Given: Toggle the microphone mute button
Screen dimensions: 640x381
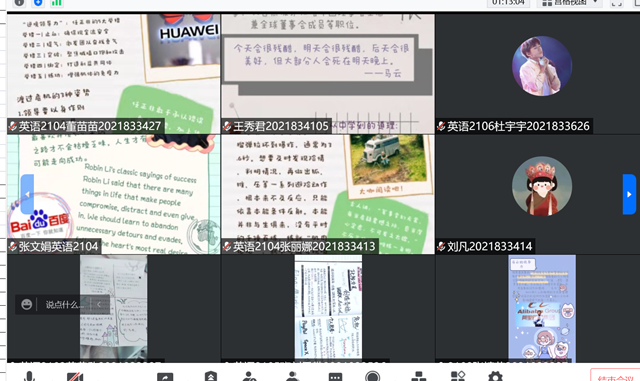Looking at the screenshot, I should (29, 376).
